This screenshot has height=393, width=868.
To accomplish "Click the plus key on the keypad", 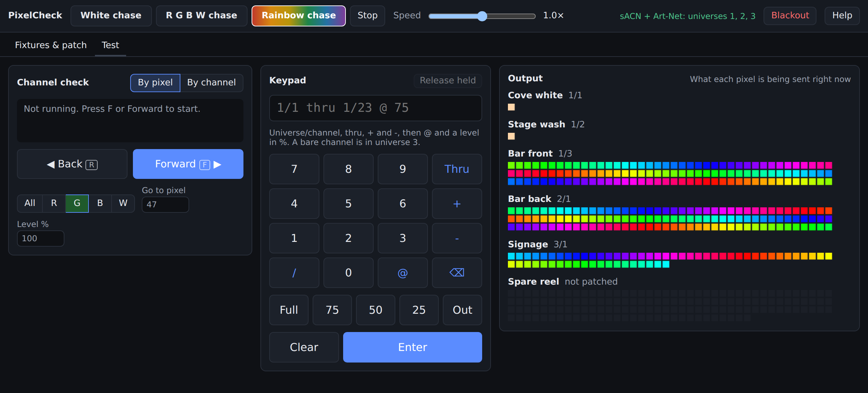I will coord(457,203).
